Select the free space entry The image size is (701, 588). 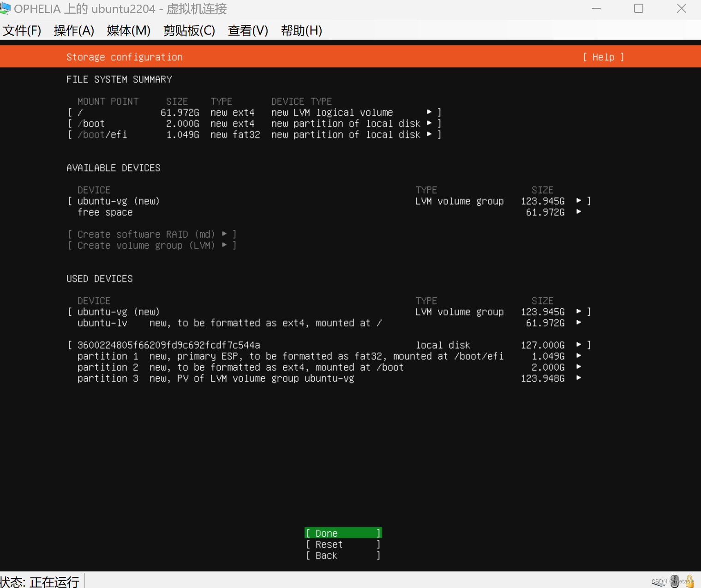coord(329,212)
